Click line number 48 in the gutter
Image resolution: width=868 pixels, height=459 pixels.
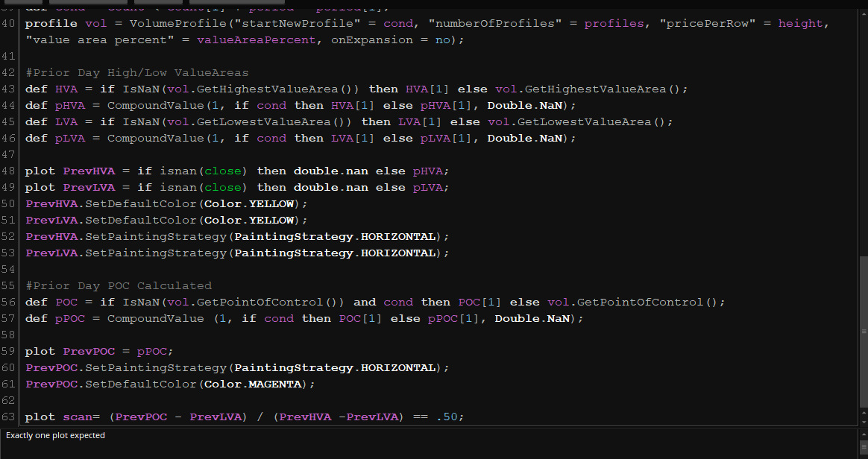pos(9,171)
